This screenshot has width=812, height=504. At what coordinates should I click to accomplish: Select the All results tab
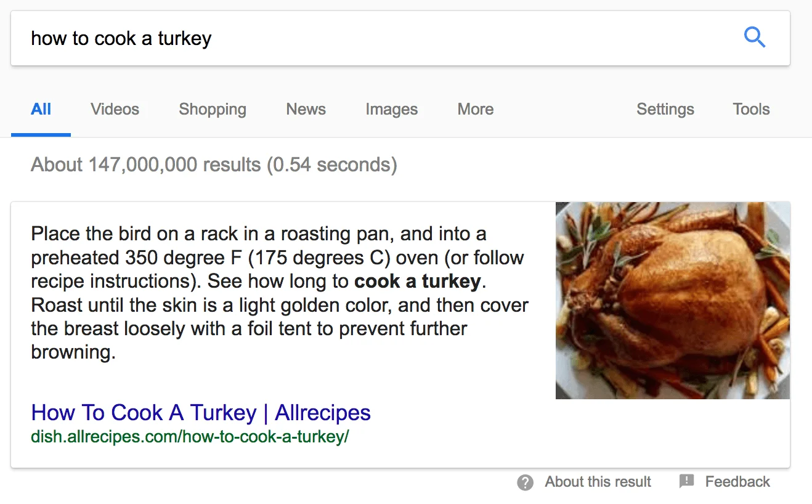tap(41, 109)
